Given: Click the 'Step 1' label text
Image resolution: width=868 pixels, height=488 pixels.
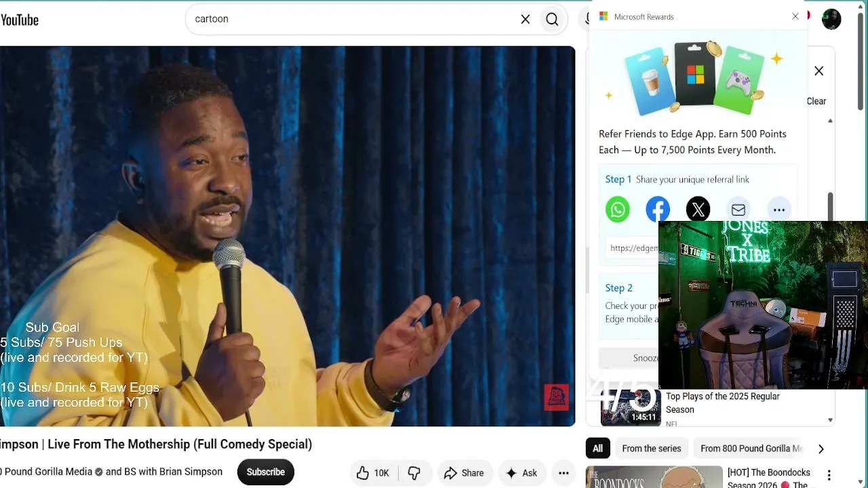Looking at the screenshot, I should (618, 180).
